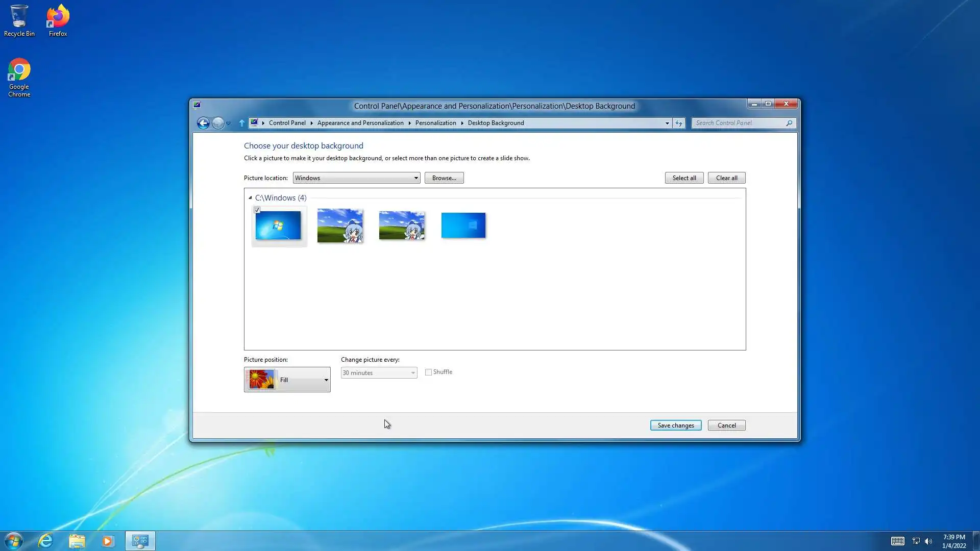The image size is (980, 551).
Task: Open Internet Explorer from the taskbar
Action: (x=46, y=541)
